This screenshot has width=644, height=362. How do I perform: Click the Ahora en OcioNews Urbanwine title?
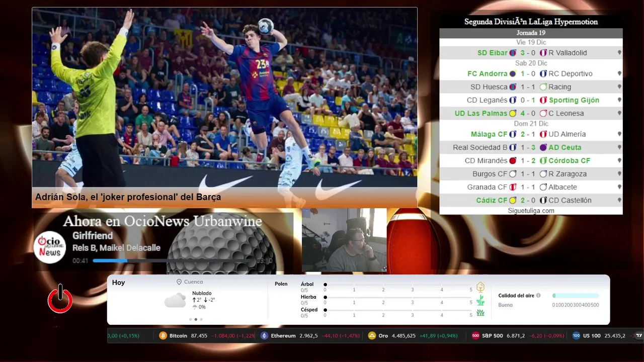tap(163, 221)
